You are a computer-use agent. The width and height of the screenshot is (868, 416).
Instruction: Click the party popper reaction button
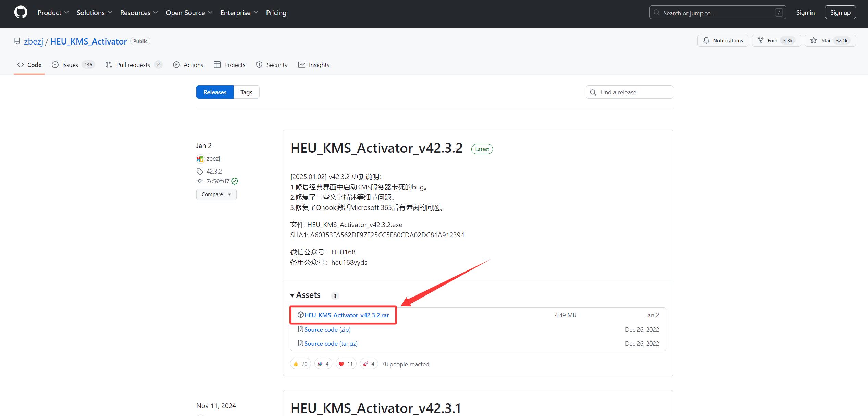tap(323, 364)
